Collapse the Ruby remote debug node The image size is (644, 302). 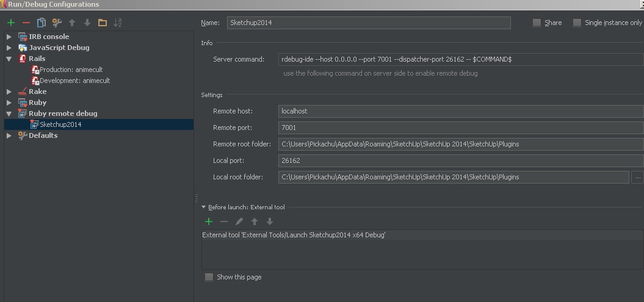pyautogui.click(x=9, y=113)
